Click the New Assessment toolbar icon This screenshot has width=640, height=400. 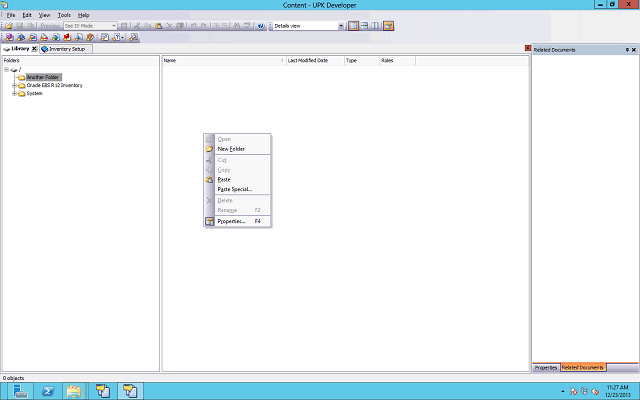point(105,37)
